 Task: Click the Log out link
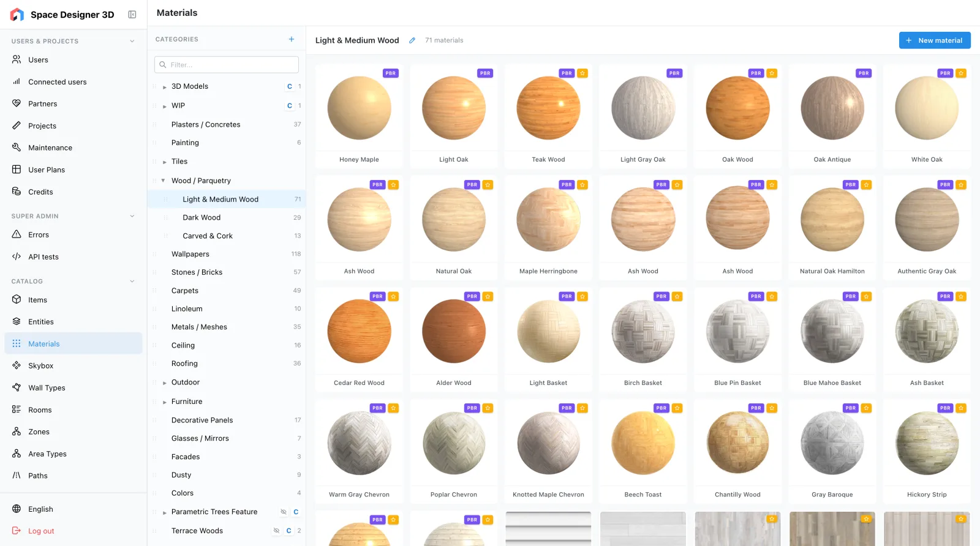pyautogui.click(x=41, y=531)
